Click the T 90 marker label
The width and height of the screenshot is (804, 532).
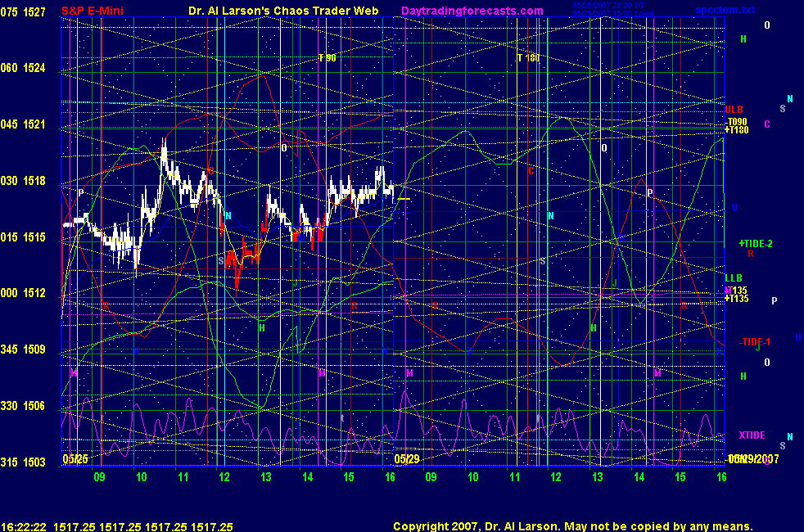point(327,58)
